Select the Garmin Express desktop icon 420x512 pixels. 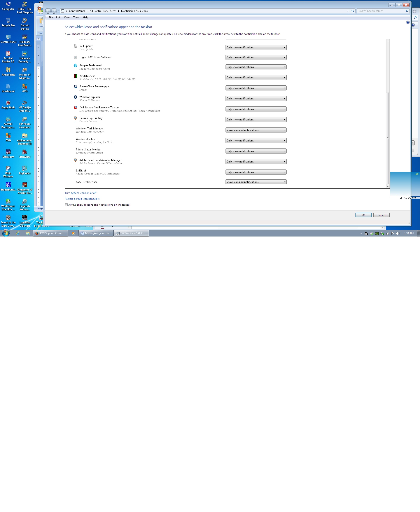(x=25, y=24)
